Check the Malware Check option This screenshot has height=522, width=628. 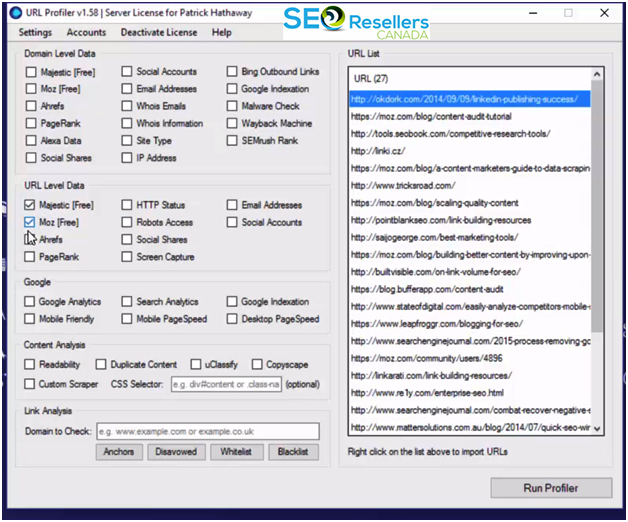pyautogui.click(x=232, y=106)
